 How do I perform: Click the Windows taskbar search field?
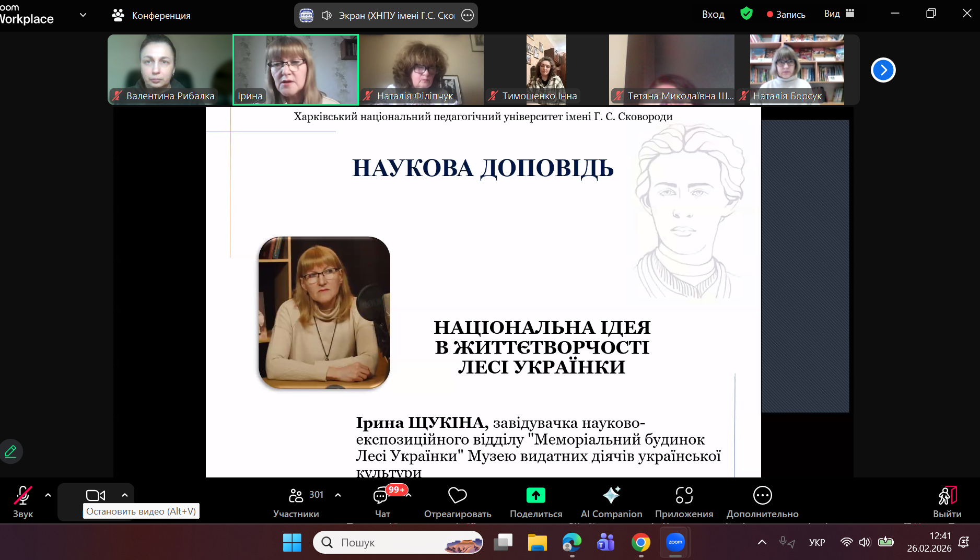(x=397, y=543)
